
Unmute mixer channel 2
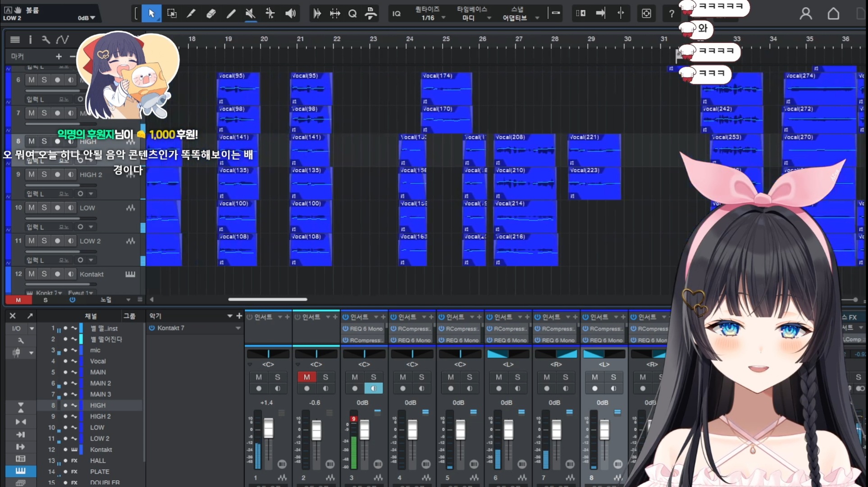[x=306, y=377]
